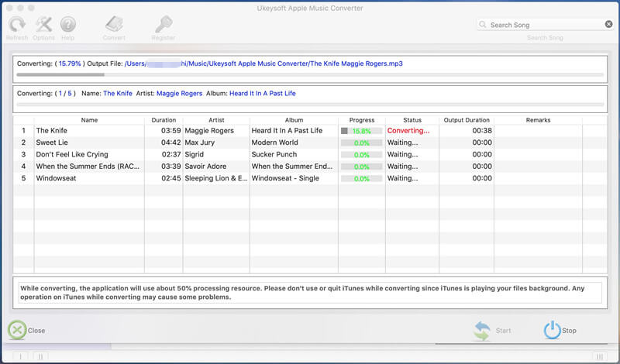
Task: Sort by the Artist column header
Action: tap(216, 120)
